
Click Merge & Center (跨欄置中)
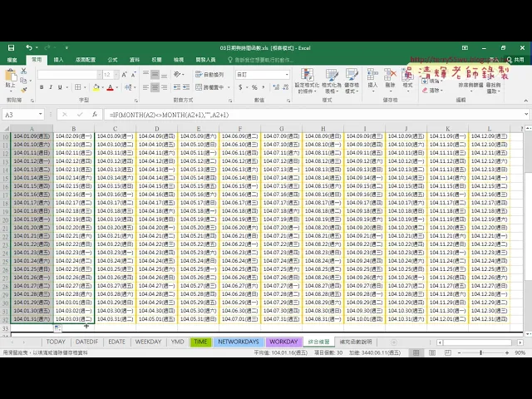(209, 87)
